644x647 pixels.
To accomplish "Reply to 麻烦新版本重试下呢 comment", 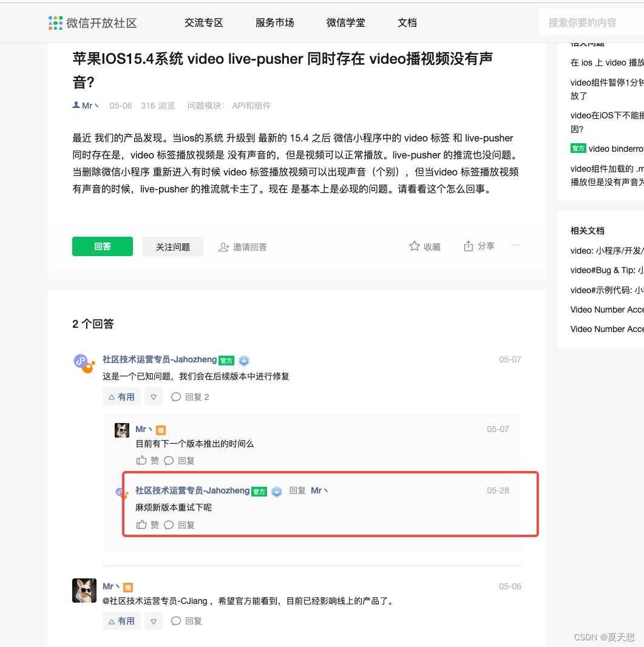I will click(x=179, y=525).
